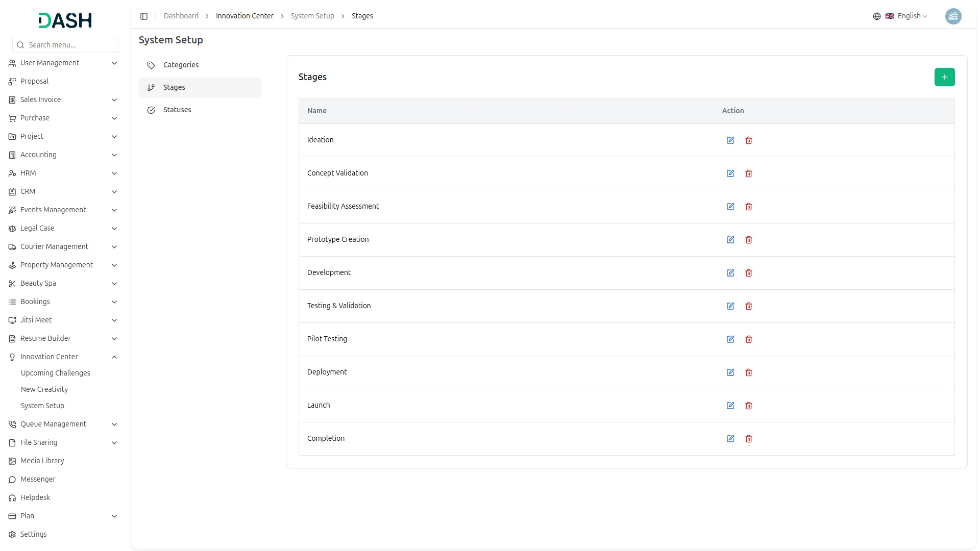Open Messenger from the sidebar
This screenshot has height=551, width=980.
click(x=38, y=480)
